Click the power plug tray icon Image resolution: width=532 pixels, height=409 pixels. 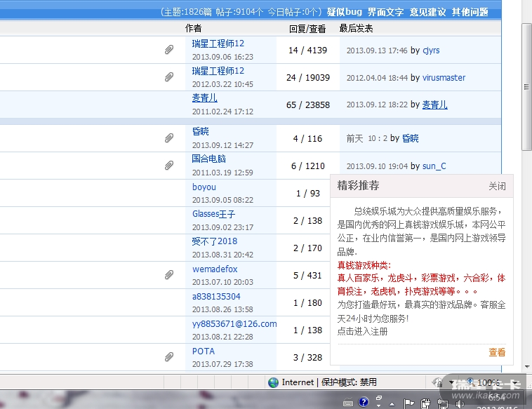click(x=425, y=403)
